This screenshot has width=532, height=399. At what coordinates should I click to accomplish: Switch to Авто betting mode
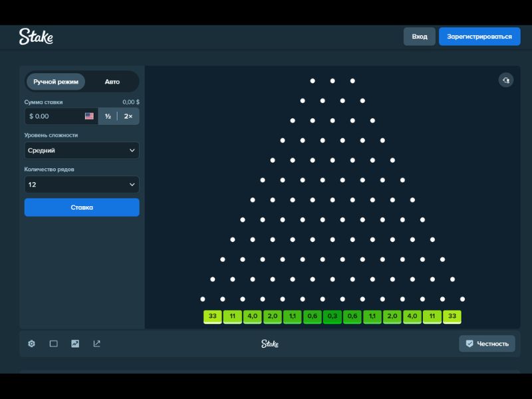tap(112, 82)
